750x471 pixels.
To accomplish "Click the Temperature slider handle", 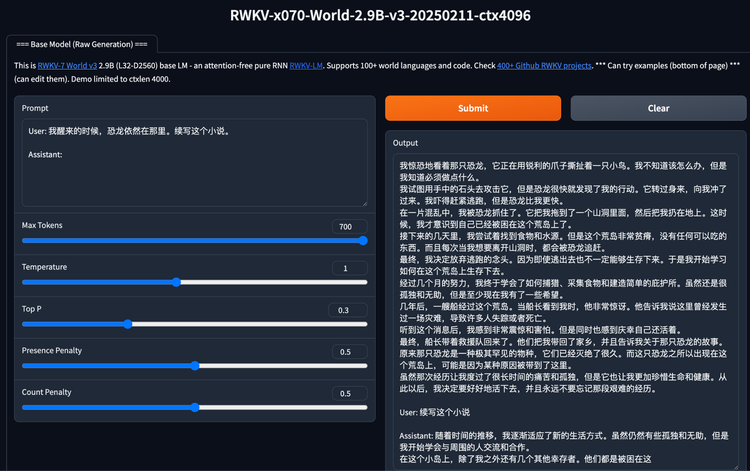I will (x=176, y=282).
